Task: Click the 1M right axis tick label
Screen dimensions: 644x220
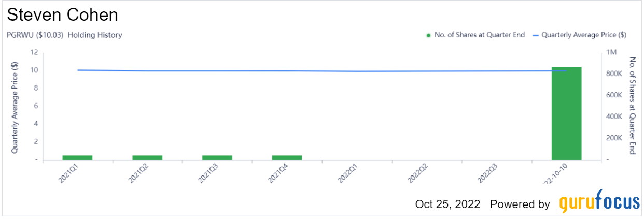Action: (x=611, y=52)
